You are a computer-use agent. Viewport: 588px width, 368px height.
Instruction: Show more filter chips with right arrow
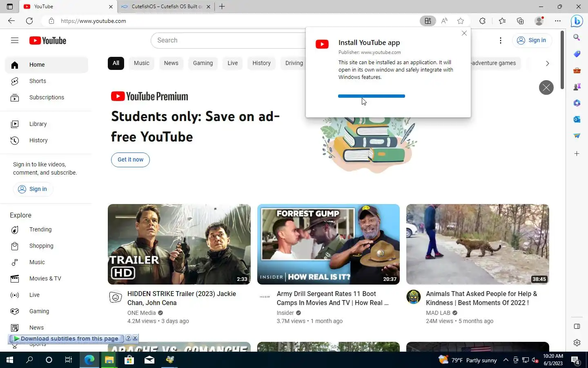point(547,63)
